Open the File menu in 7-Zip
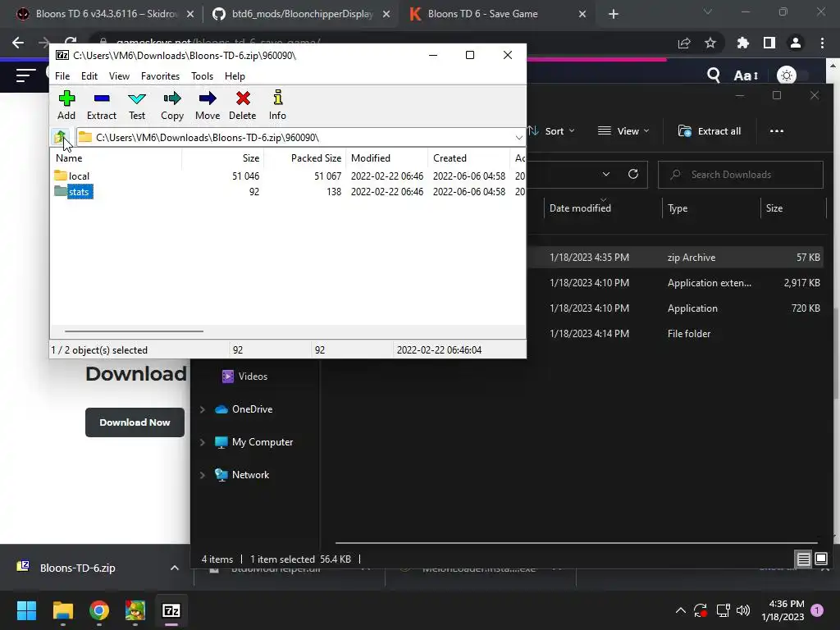Viewport: 840px width, 630px height. [62, 76]
